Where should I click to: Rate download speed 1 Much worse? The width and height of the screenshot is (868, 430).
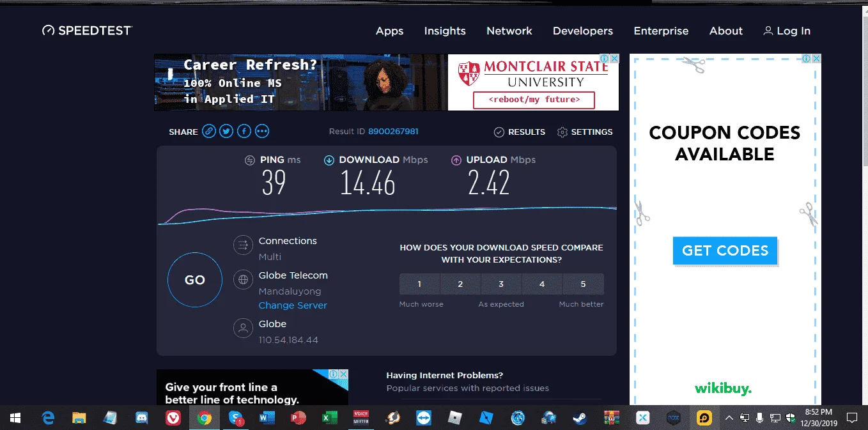[419, 284]
